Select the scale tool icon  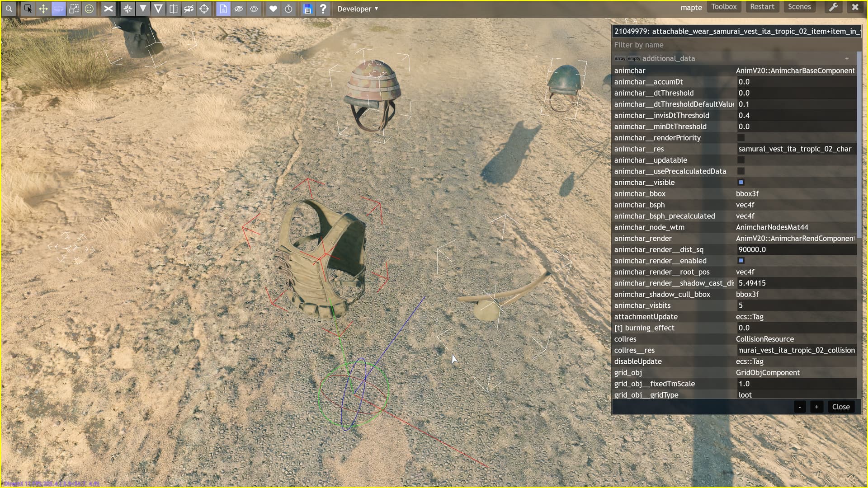(74, 9)
